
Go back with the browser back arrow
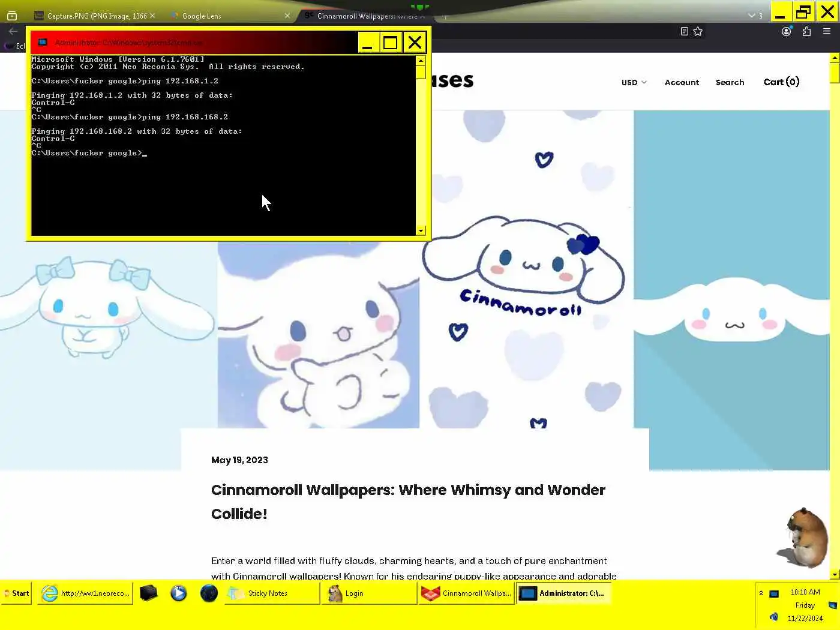click(x=13, y=31)
